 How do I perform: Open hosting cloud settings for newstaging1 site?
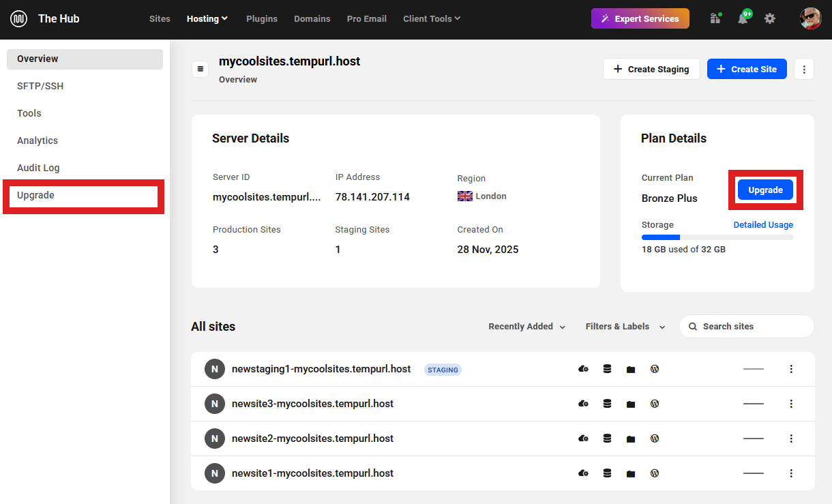tap(583, 369)
